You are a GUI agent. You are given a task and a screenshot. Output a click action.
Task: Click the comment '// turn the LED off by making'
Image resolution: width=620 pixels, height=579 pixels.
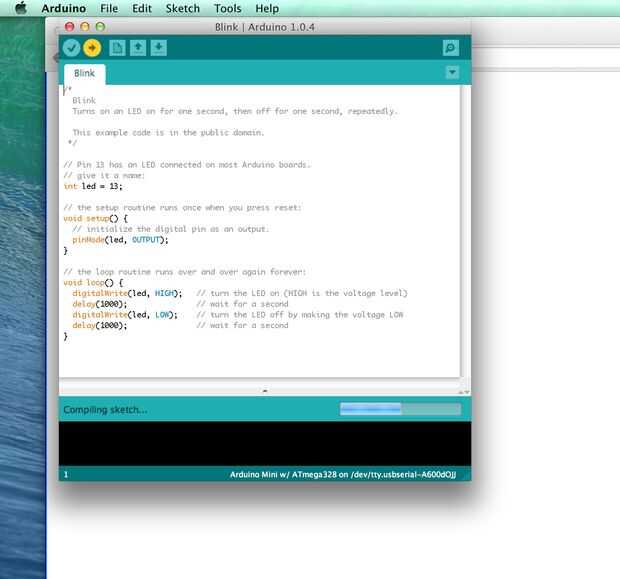pyautogui.click(x=300, y=314)
